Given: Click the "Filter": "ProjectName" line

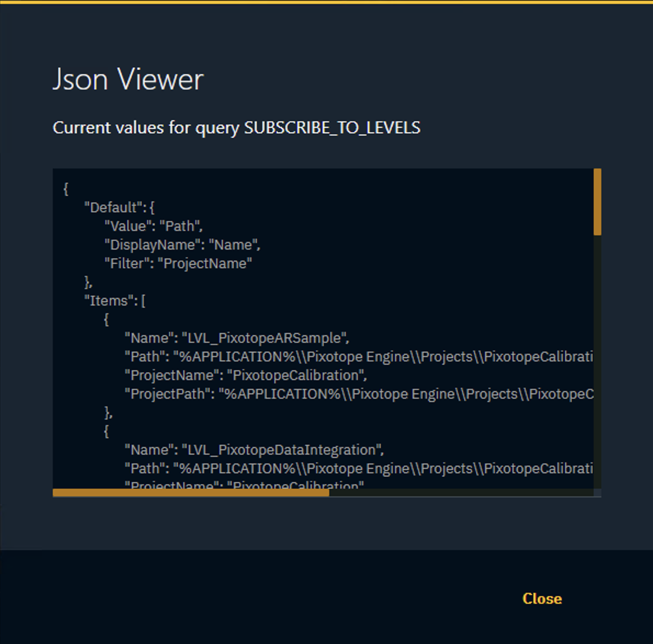Looking at the screenshot, I should tap(176, 263).
